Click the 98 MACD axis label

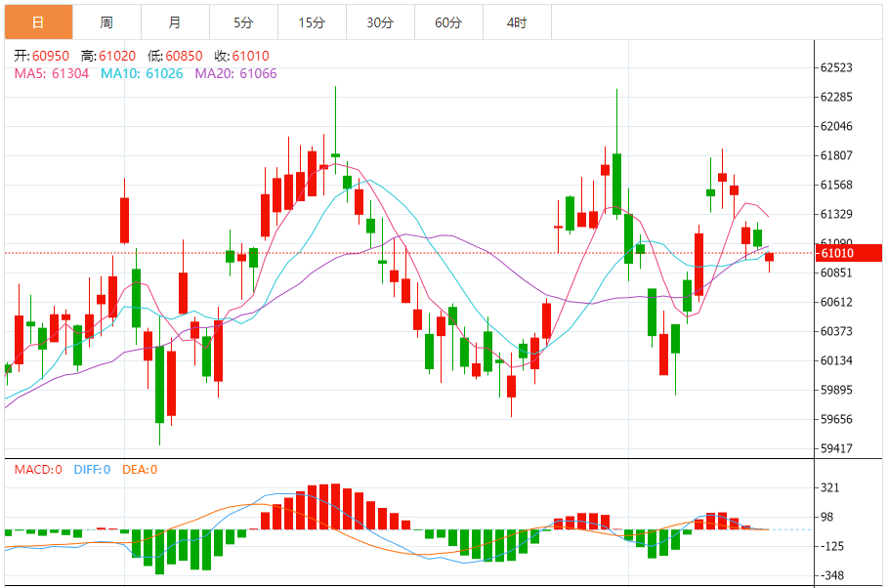pyautogui.click(x=827, y=517)
